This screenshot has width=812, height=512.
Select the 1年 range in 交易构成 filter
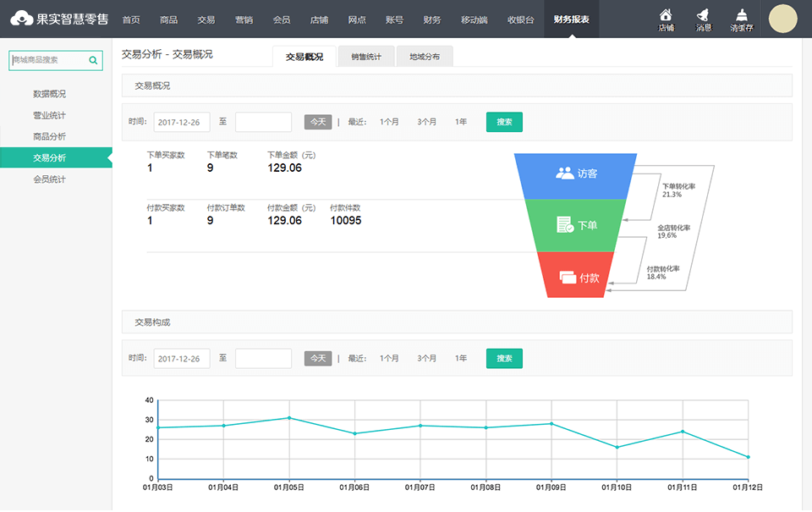point(460,358)
